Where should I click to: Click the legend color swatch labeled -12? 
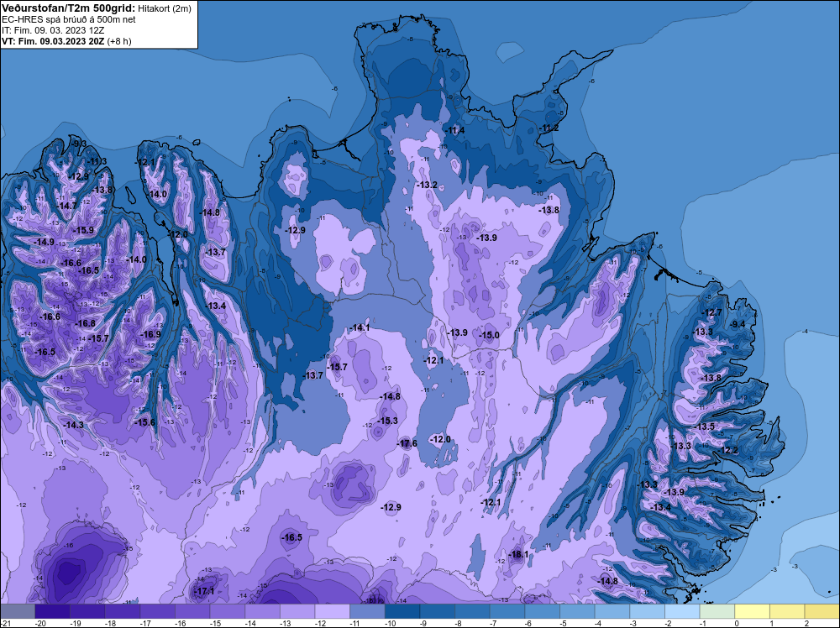(332, 611)
